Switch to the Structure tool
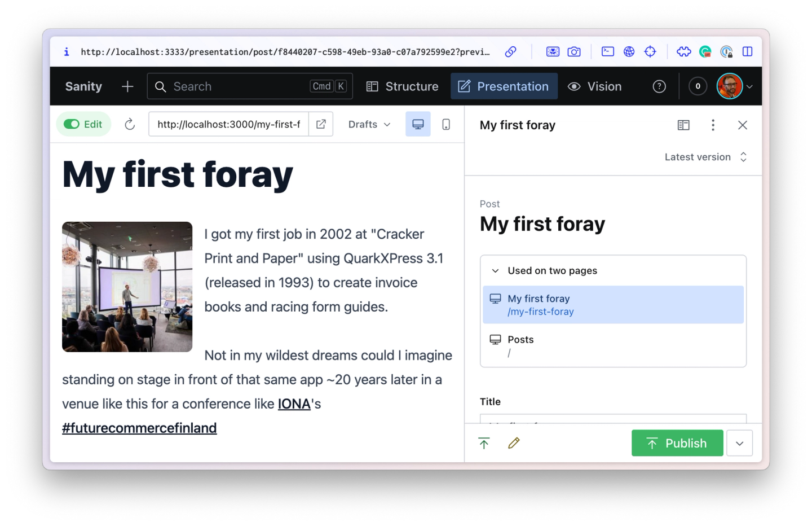Image resolution: width=812 pixels, height=526 pixels. pyautogui.click(x=403, y=86)
